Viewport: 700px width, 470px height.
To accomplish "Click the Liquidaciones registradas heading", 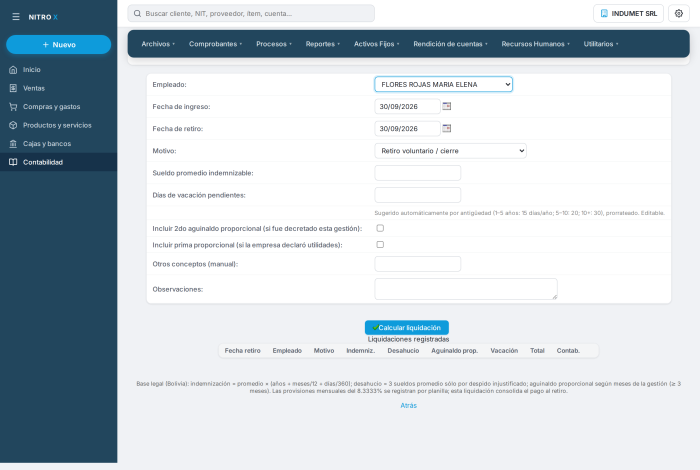I will [408, 339].
